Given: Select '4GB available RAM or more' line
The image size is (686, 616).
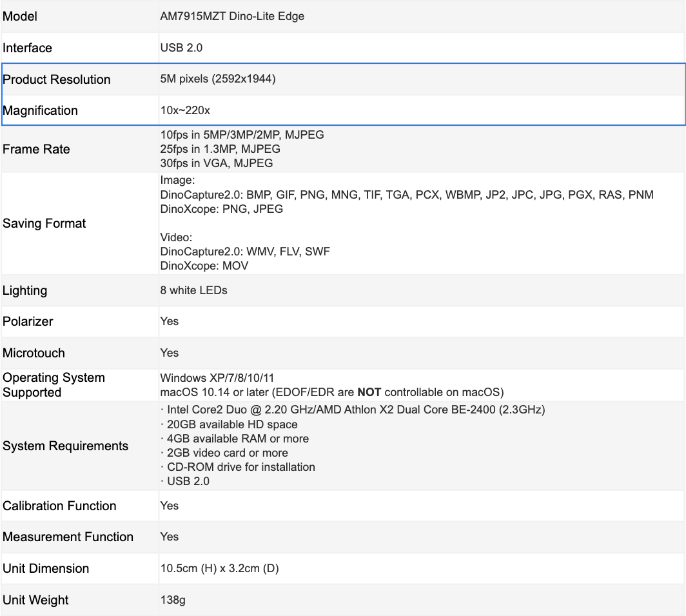Looking at the screenshot, I should pos(235,439).
